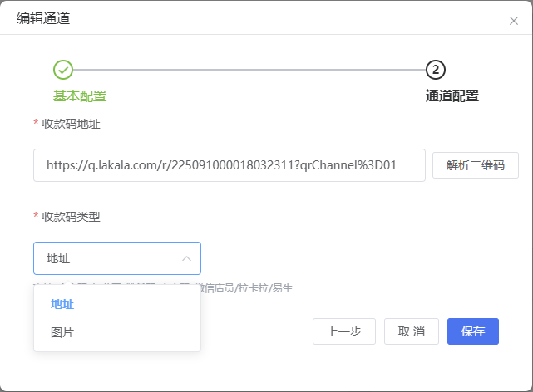This screenshot has height=392, width=533.
Task: Choose 地址 from the dropdown list
Action: pyautogui.click(x=62, y=304)
